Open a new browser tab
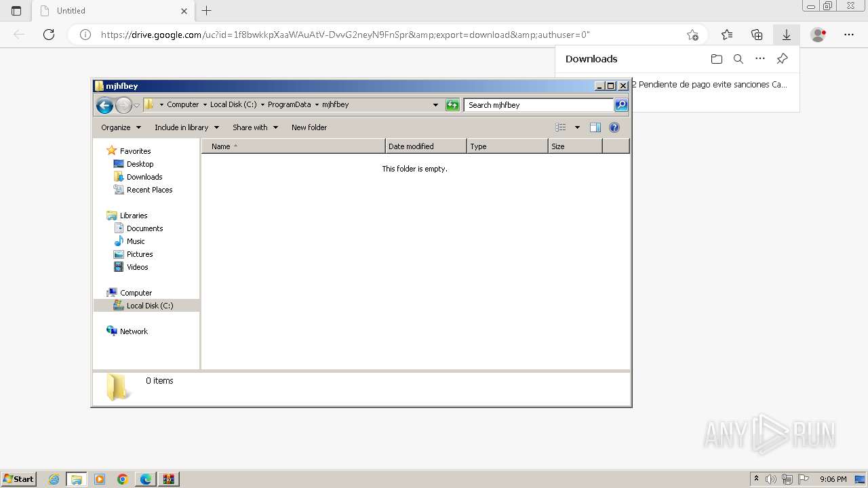Viewport: 868px width, 488px height. tap(207, 11)
